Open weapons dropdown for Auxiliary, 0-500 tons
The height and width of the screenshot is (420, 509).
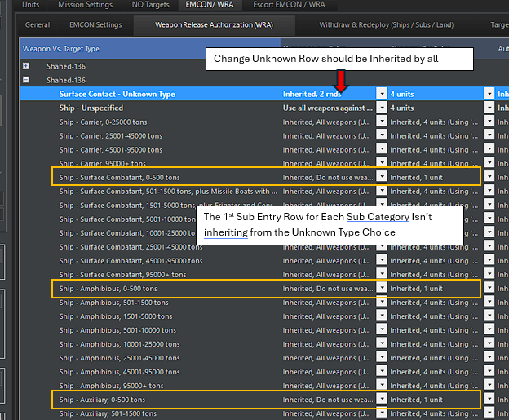(x=382, y=399)
